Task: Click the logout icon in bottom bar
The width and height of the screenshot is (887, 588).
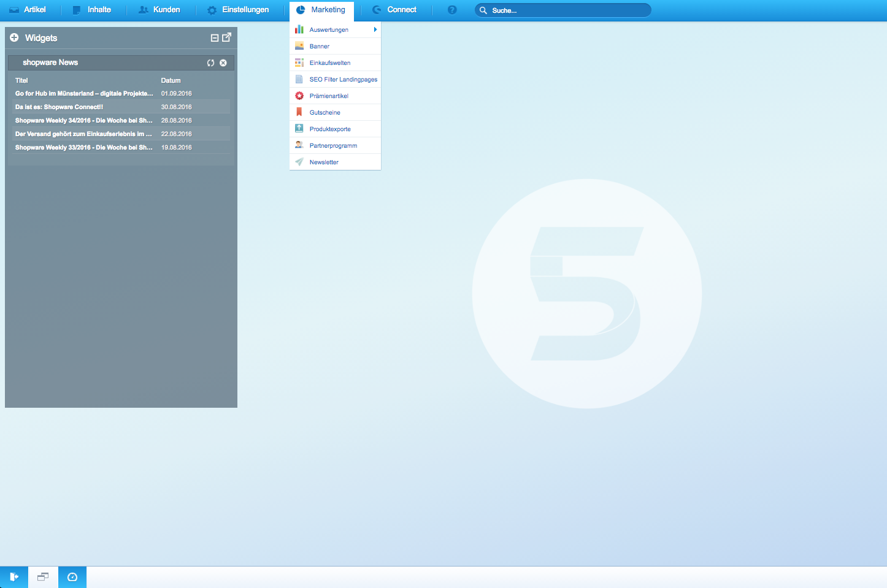Action: [14, 577]
